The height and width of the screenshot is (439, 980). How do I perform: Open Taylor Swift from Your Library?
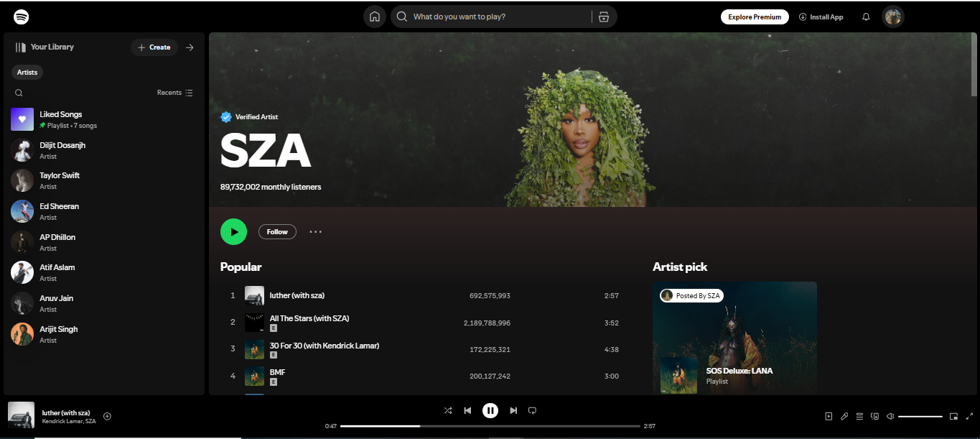coord(60,180)
